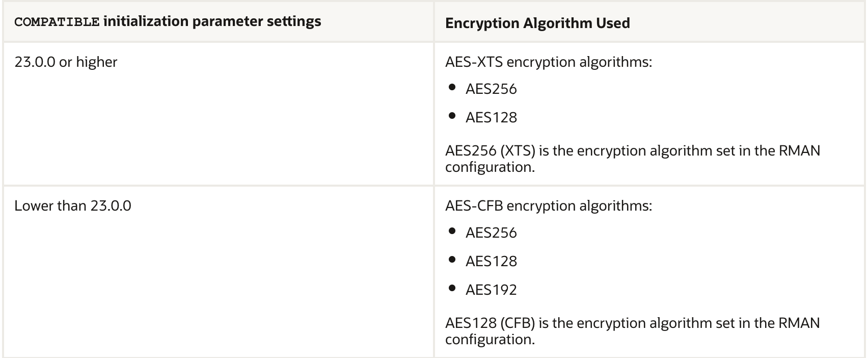Click the AES256 (XTS) RMAN configuration sentence
The image size is (868, 358).
point(632,151)
